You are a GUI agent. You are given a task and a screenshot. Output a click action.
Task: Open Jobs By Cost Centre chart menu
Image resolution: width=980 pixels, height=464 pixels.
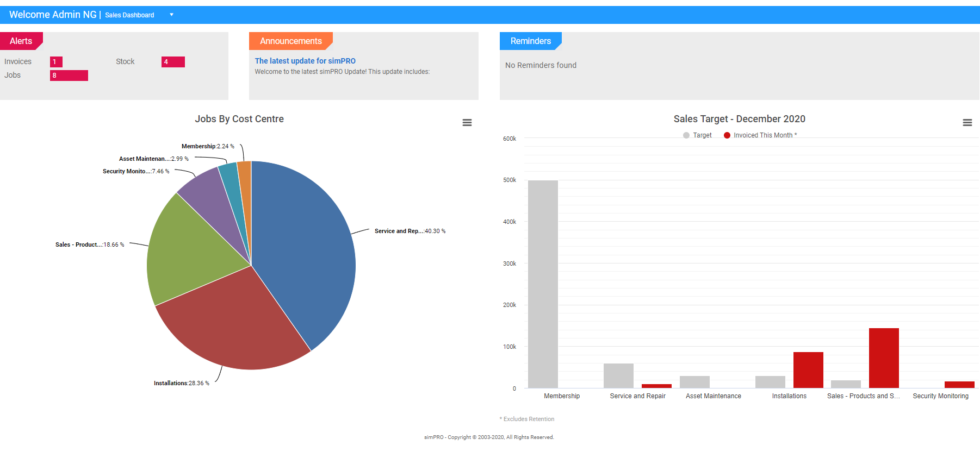coord(467,123)
